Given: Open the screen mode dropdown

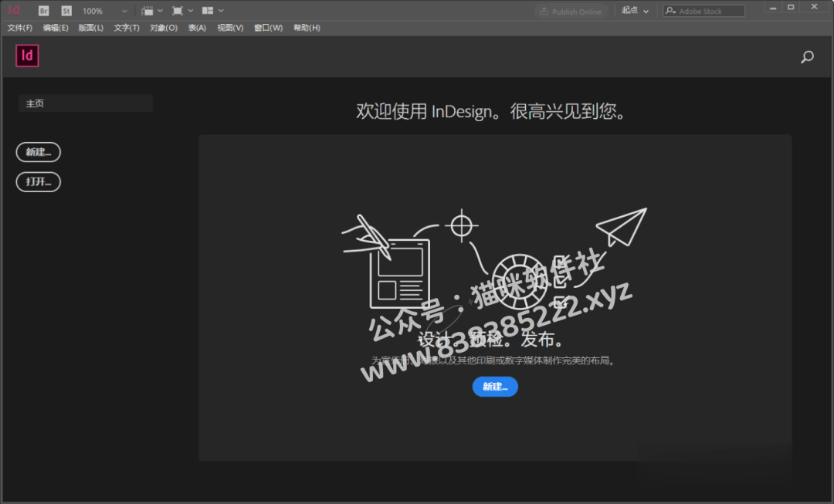Looking at the screenshot, I should tap(182, 11).
